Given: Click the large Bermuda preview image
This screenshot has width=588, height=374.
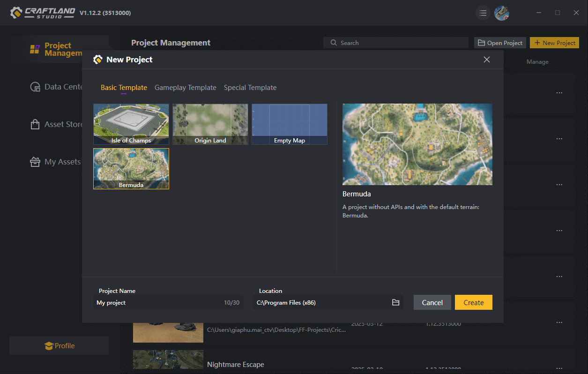Looking at the screenshot, I should point(417,144).
